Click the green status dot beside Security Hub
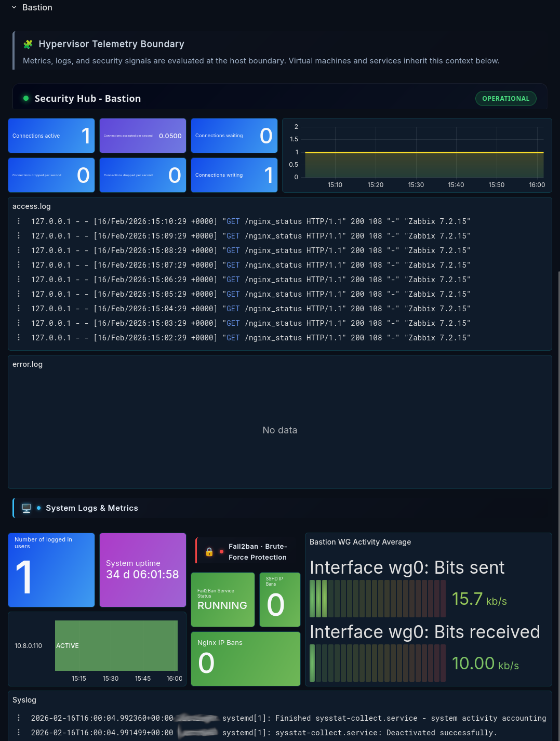The width and height of the screenshot is (560, 741). 26,98
